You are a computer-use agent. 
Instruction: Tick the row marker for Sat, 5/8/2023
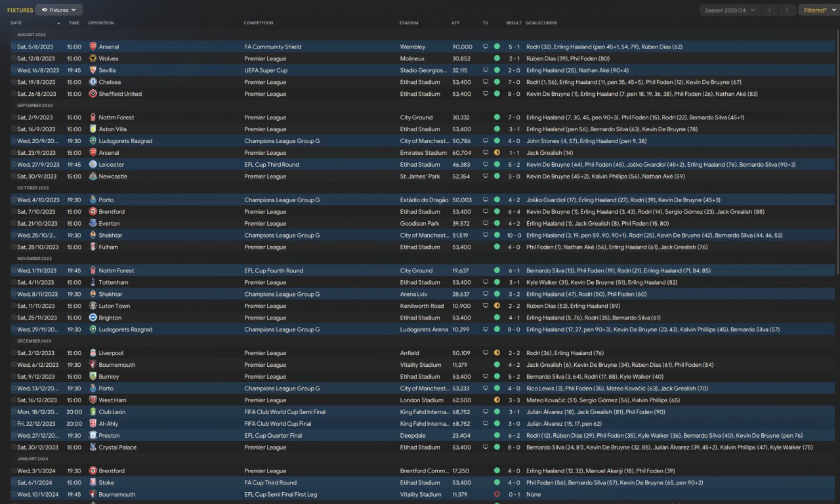pyautogui.click(x=13, y=47)
